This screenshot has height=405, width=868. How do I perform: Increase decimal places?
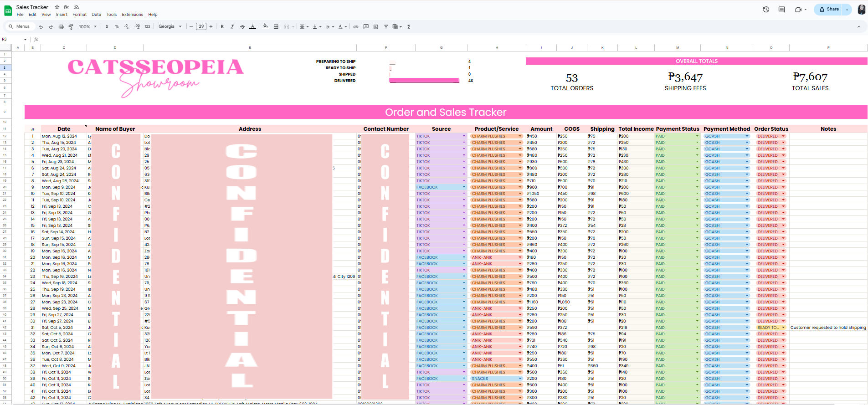pyautogui.click(x=137, y=27)
